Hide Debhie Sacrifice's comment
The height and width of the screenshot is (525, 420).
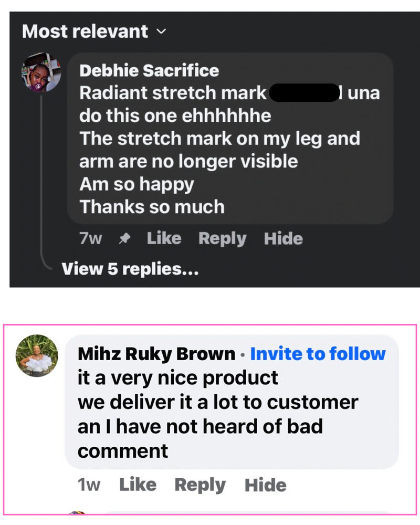283,239
